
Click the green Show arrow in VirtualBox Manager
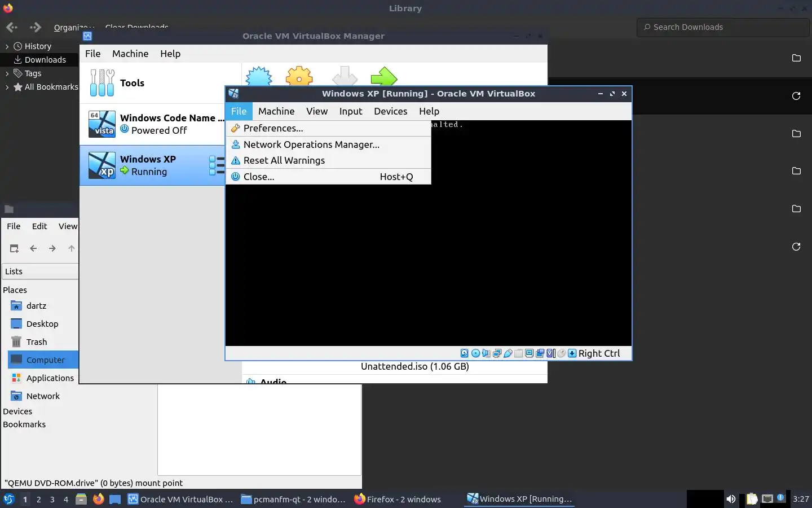tap(384, 77)
